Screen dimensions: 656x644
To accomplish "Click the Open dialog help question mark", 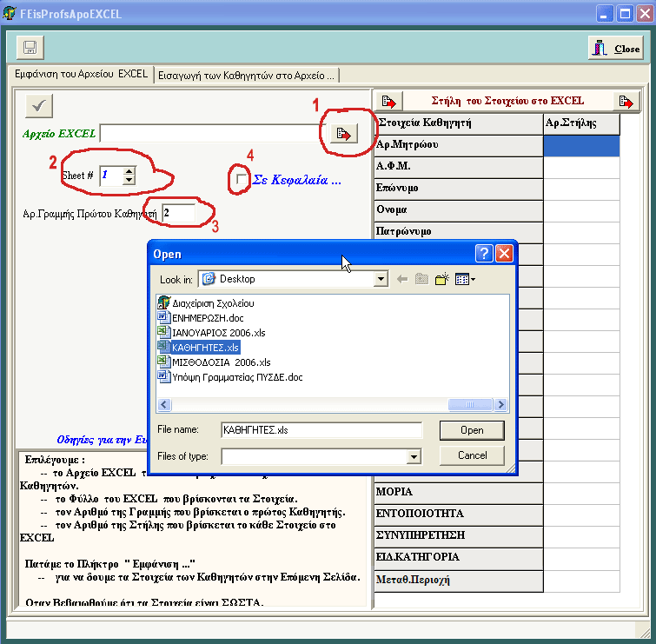I will [484, 254].
